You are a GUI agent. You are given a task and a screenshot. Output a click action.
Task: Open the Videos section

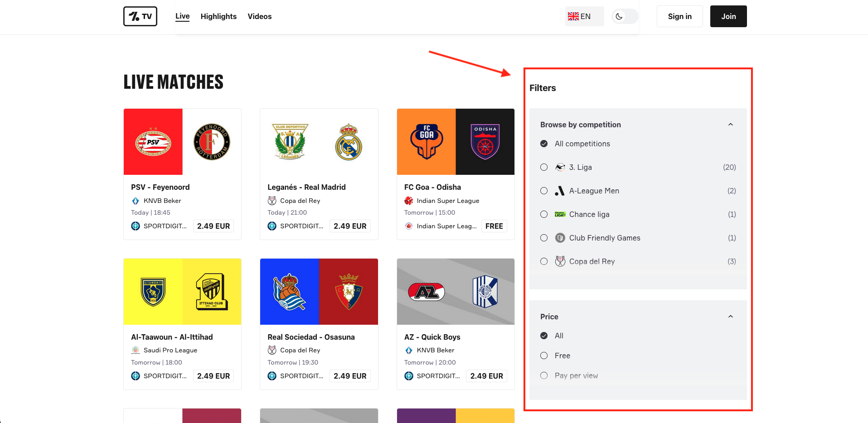[x=259, y=16]
